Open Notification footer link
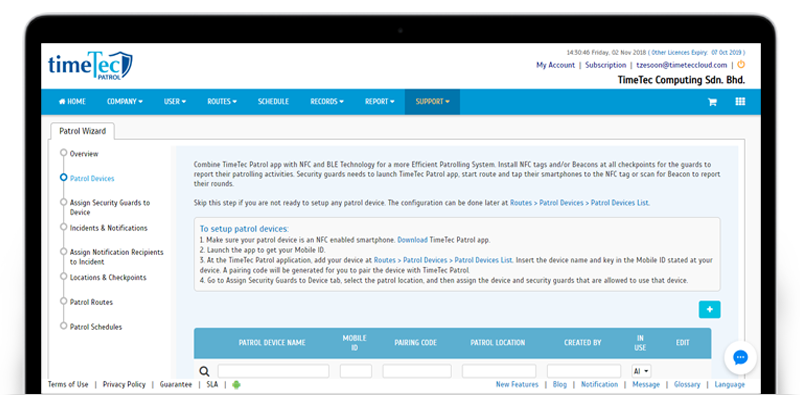This screenshot has height=395, width=800. 599,384
